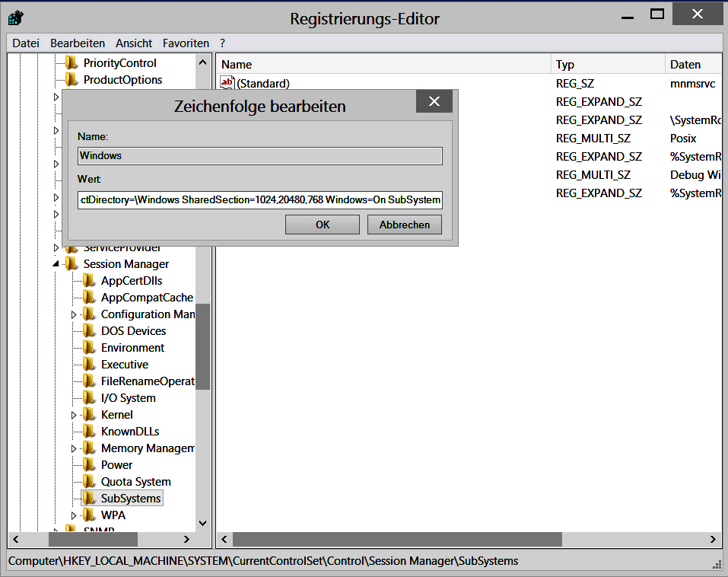Click tree pane horizontal scroll left arrow
Screen dimensions: 728x577
pos(16,539)
